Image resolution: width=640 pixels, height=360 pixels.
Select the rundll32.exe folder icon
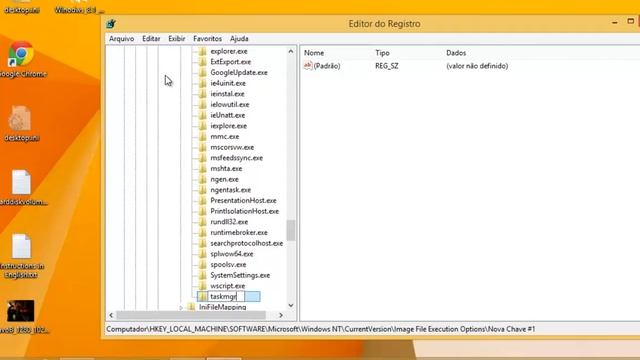202,222
